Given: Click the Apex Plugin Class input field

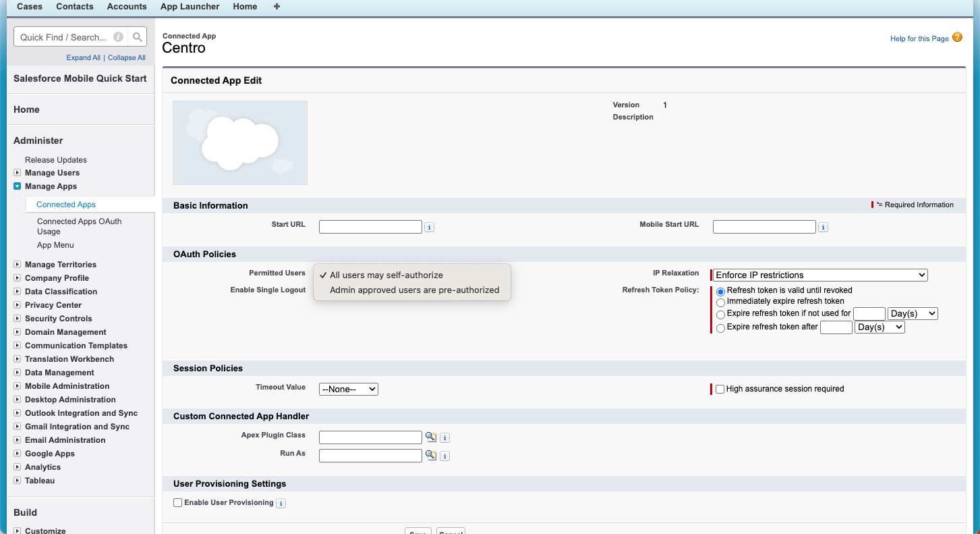Looking at the screenshot, I should click(x=370, y=437).
